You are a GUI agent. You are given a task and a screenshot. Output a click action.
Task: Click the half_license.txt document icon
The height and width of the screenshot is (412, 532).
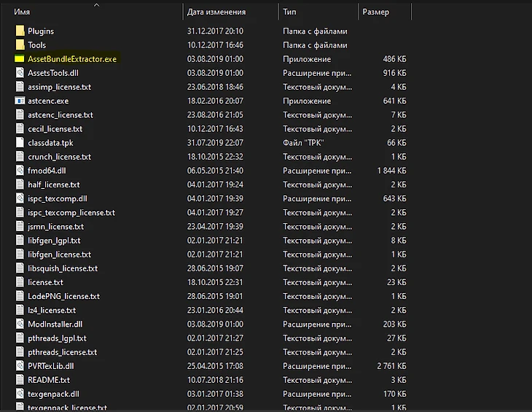coord(20,184)
